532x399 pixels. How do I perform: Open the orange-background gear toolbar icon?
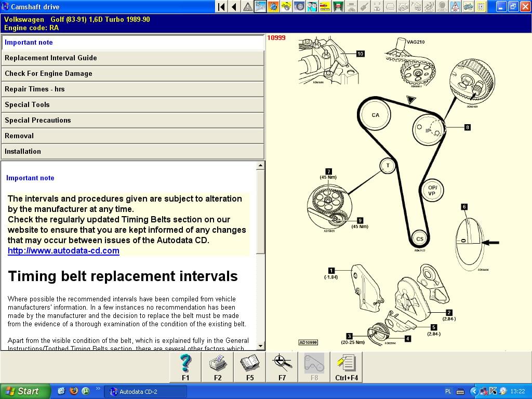coord(273,6)
